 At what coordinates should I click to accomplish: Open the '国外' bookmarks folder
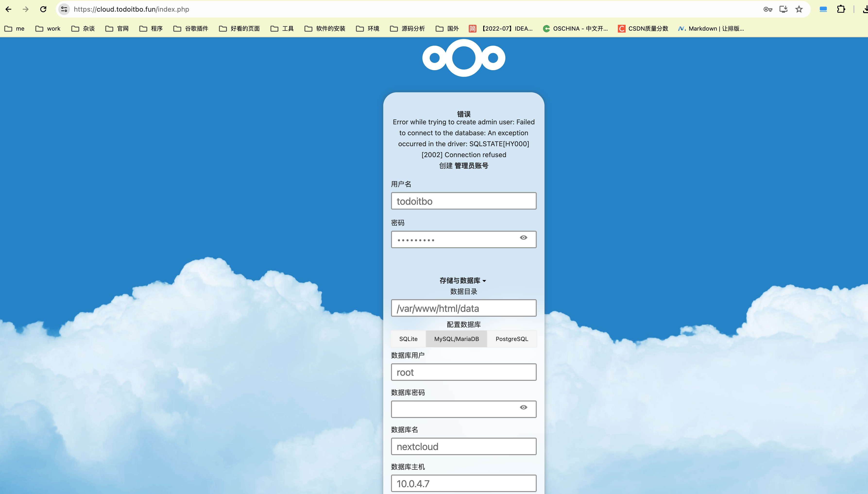447,28
